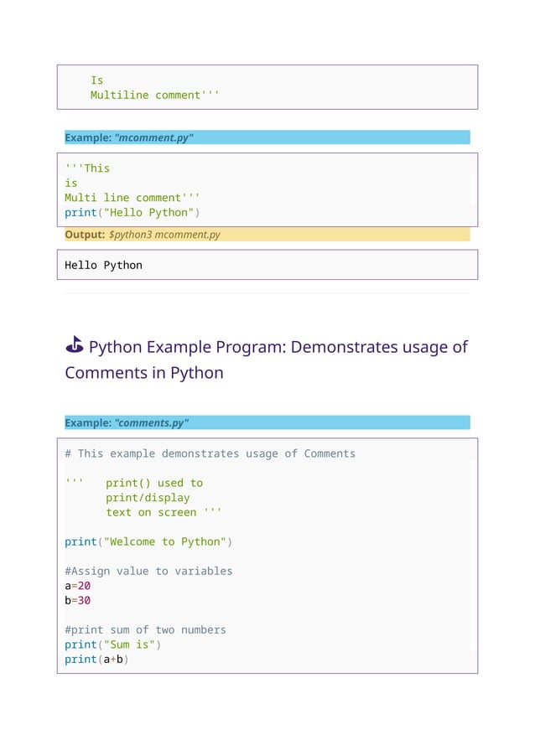Image resolution: width=535 pixels, height=756 pixels.
Task: Click '# This example demonstrates usage of Comments'
Action: [x=210, y=453]
